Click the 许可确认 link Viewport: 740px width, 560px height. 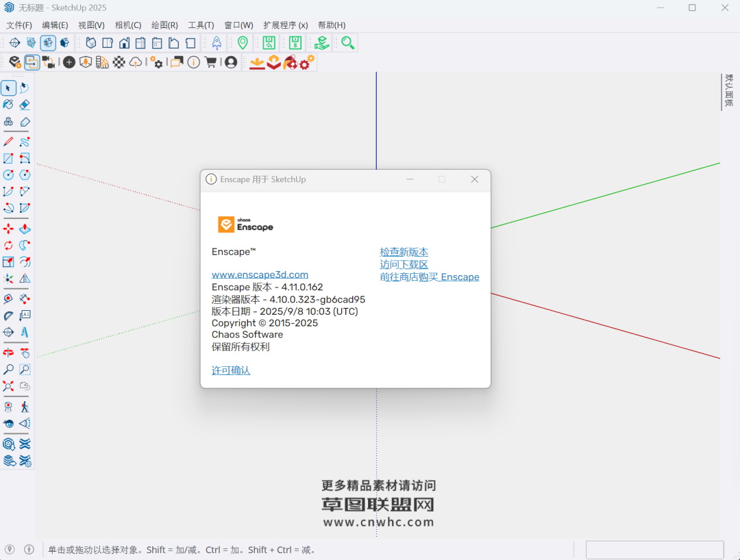[231, 370]
